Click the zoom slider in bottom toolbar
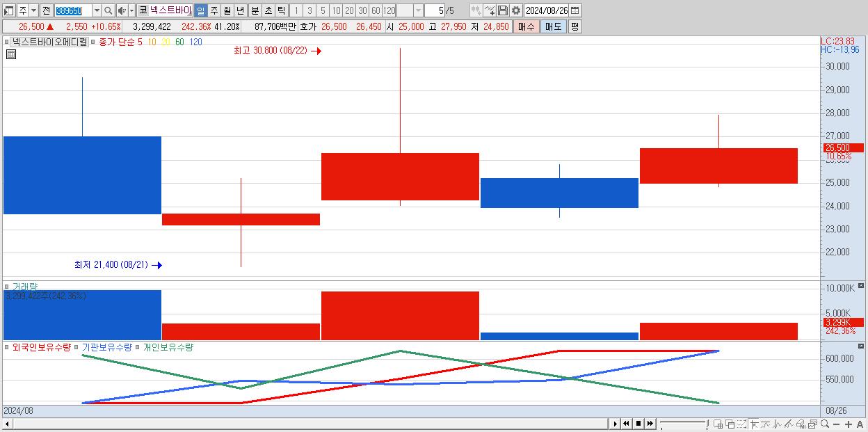The height and width of the screenshot is (432, 868). (684, 424)
